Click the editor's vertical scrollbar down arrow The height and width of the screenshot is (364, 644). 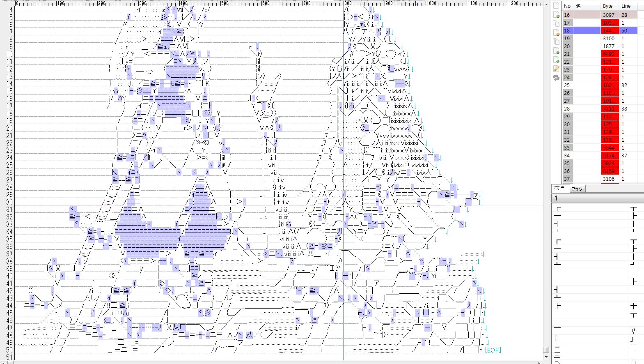click(x=546, y=357)
